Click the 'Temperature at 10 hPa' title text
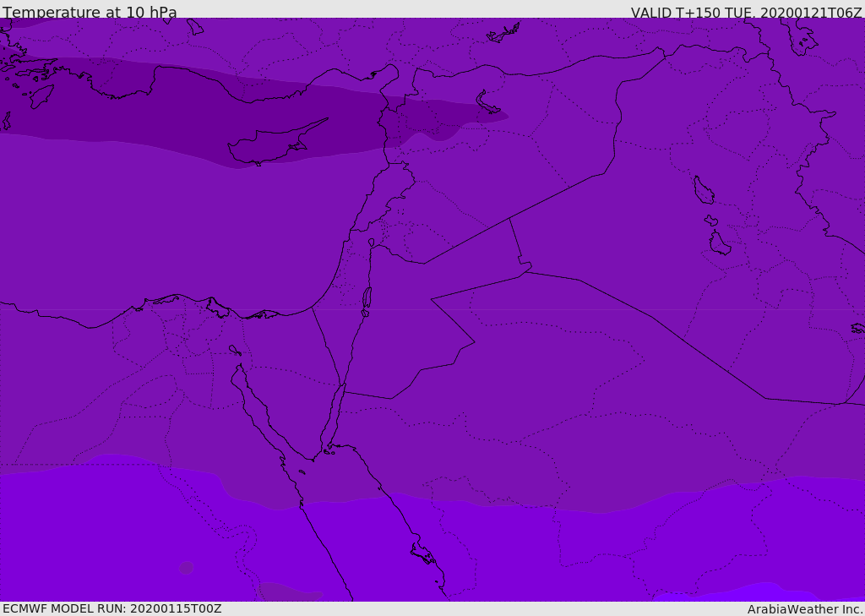Image resolution: width=865 pixels, height=616 pixels. tap(90, 12)
